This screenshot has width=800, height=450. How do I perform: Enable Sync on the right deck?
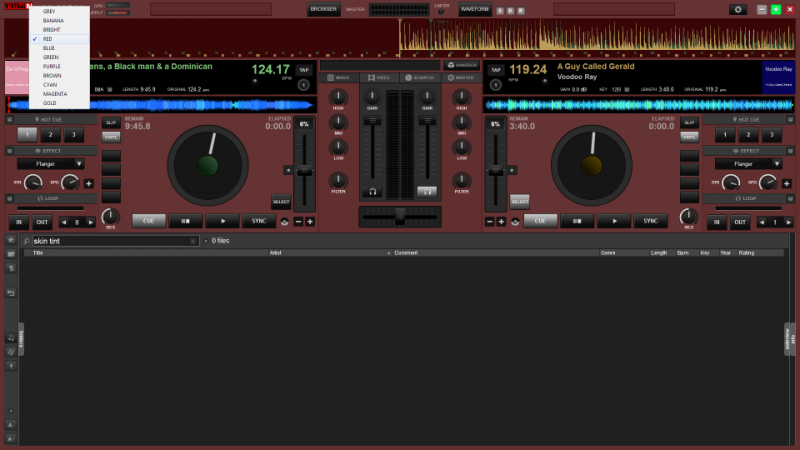650,221
